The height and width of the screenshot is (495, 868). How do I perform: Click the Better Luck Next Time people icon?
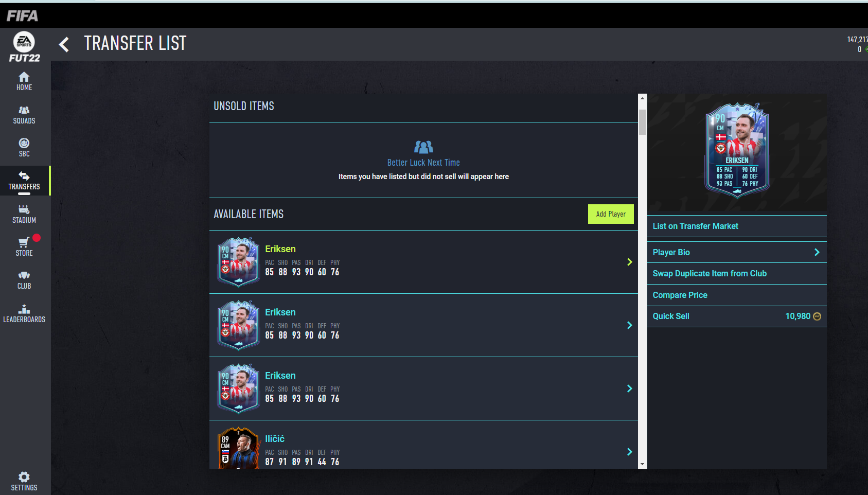click(x=423, y=147)
